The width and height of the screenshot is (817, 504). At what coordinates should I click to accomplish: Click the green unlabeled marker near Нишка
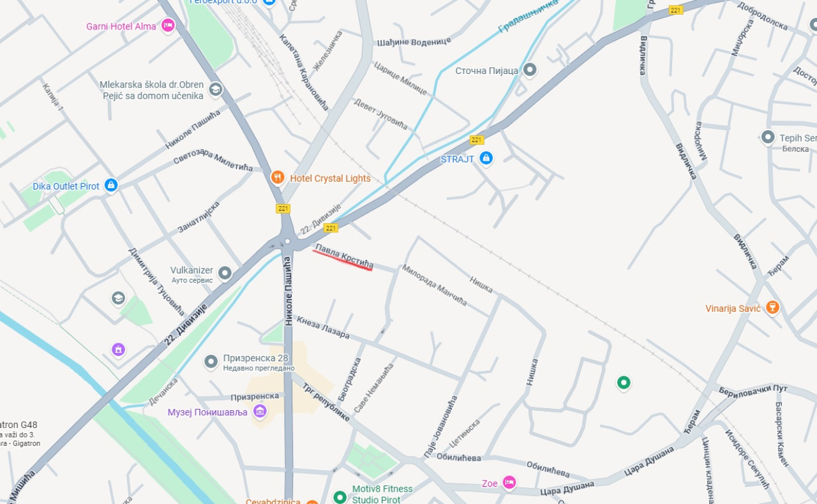pos(624,383)
